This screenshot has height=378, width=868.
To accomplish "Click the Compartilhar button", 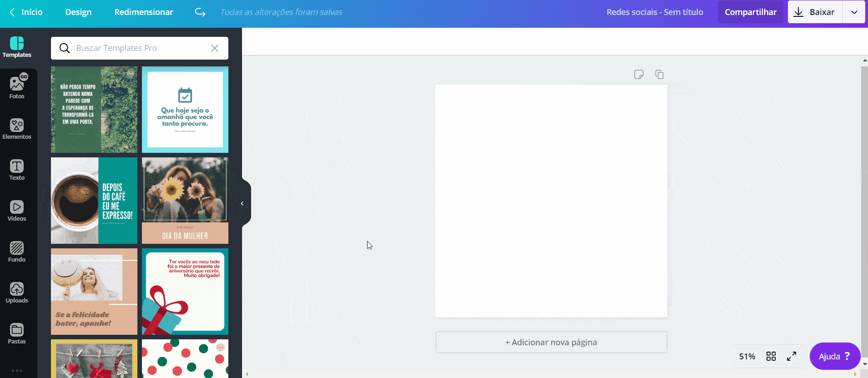I will point(751,12).
